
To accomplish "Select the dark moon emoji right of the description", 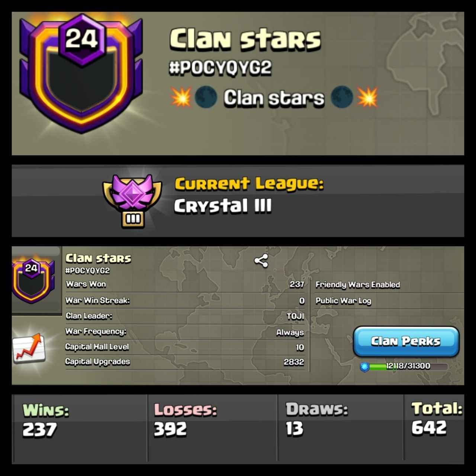I will 342,97.
